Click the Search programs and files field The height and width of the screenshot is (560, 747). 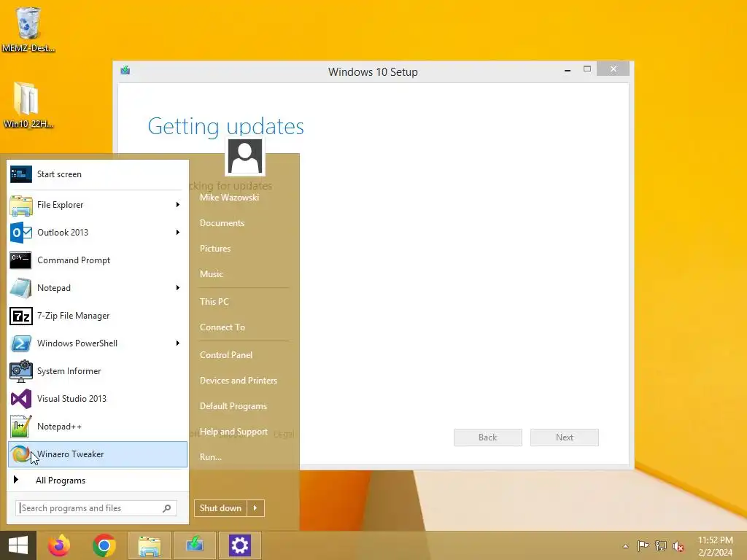click(96, 508)
